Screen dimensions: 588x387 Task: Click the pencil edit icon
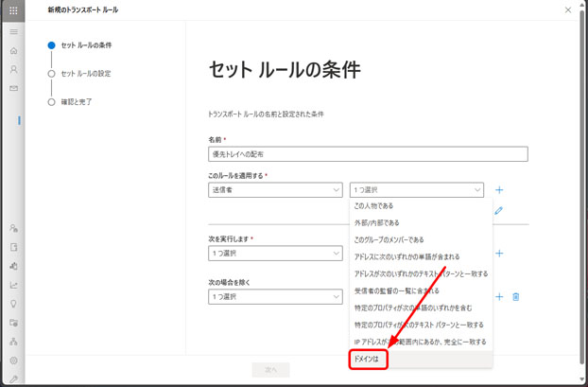click(498, 211)
